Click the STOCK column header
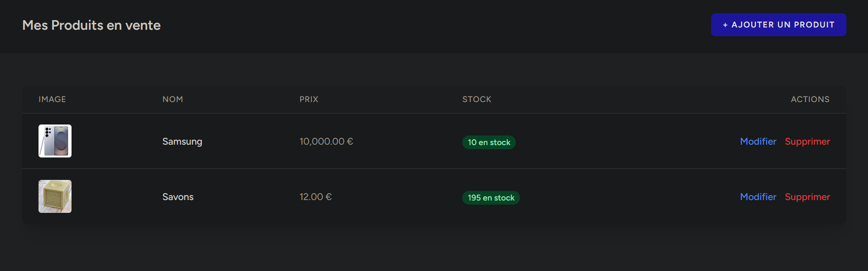Viewport: 868px width, 271px height. pos(476,99)
